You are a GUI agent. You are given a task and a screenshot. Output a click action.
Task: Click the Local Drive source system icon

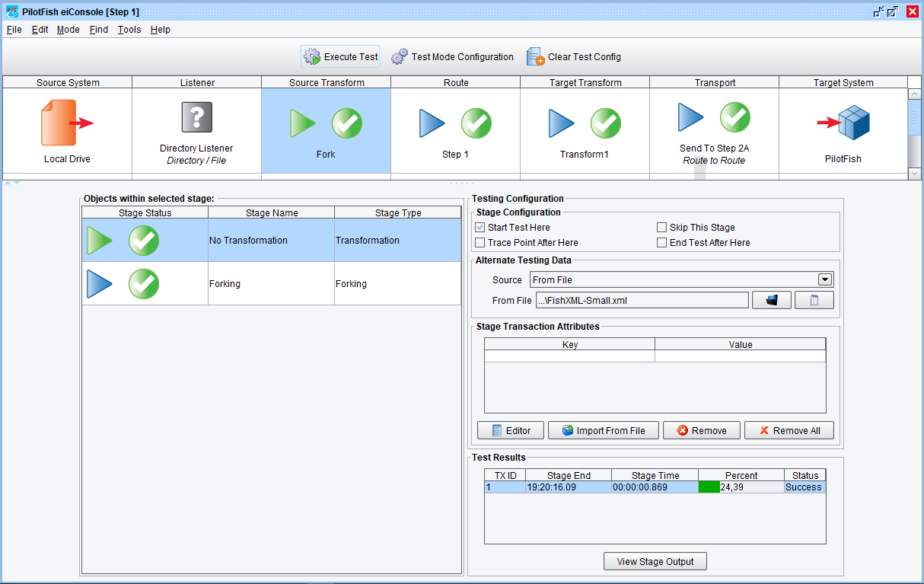pos(67,123)
